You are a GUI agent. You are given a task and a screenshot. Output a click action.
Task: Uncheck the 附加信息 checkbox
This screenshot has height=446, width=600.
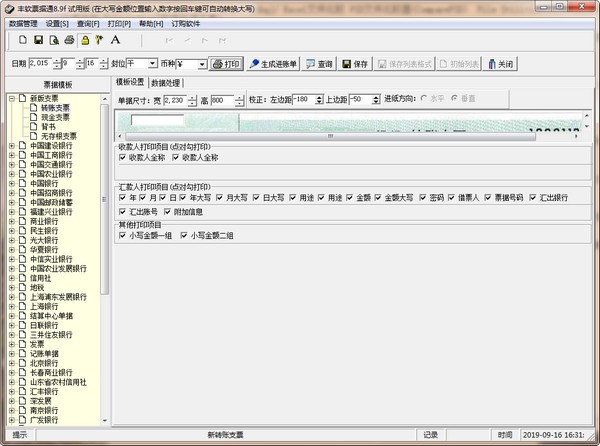click(x=167, y=212)
